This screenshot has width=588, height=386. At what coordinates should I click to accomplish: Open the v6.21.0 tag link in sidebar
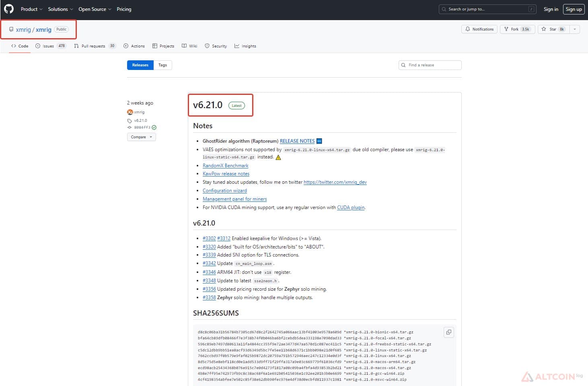(140, 121)
